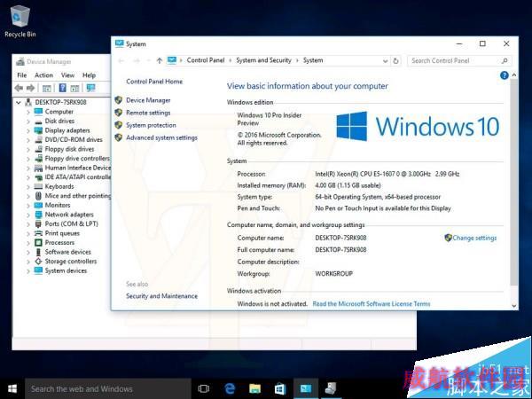Image resolution: width=532 pixels, height=399 pixels.
Task: Click the Show/Hide console tree toolbar icon
Action: (46, 89)
